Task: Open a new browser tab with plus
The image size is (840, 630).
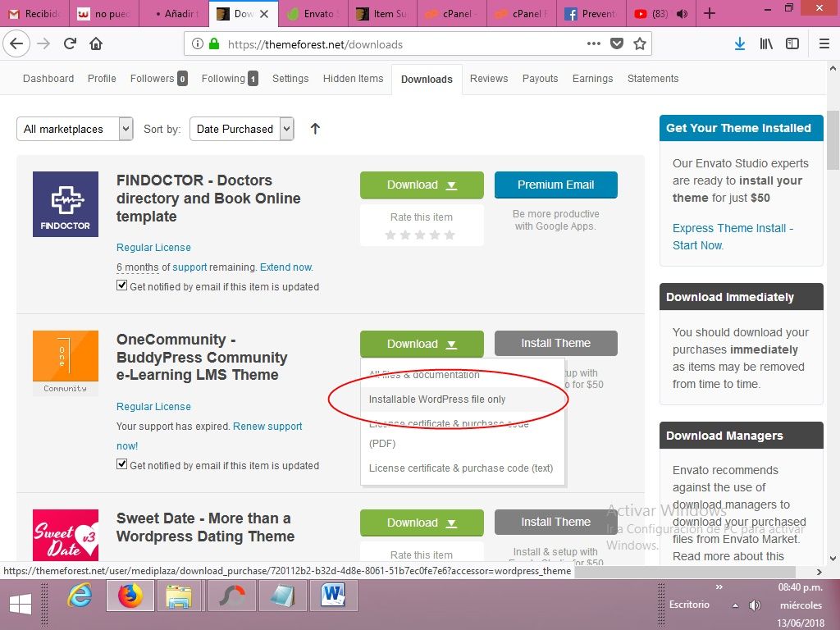Action: [x=710, y=13]
